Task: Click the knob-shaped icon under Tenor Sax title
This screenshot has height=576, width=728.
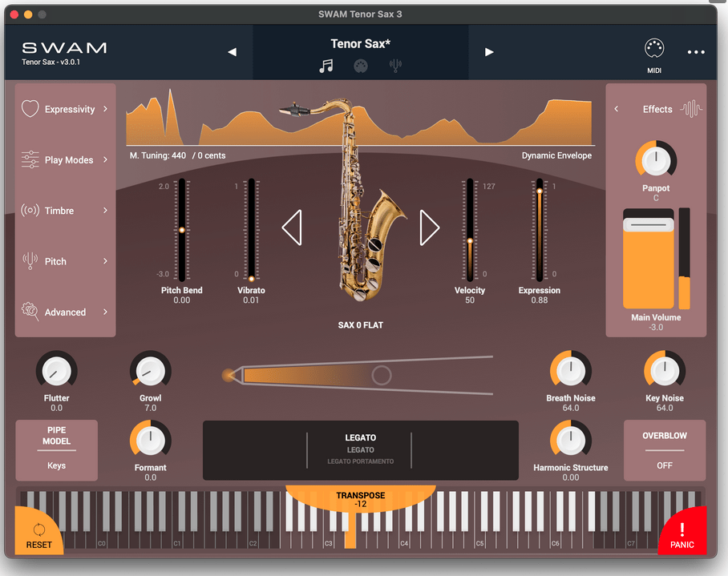Action: 360,66
